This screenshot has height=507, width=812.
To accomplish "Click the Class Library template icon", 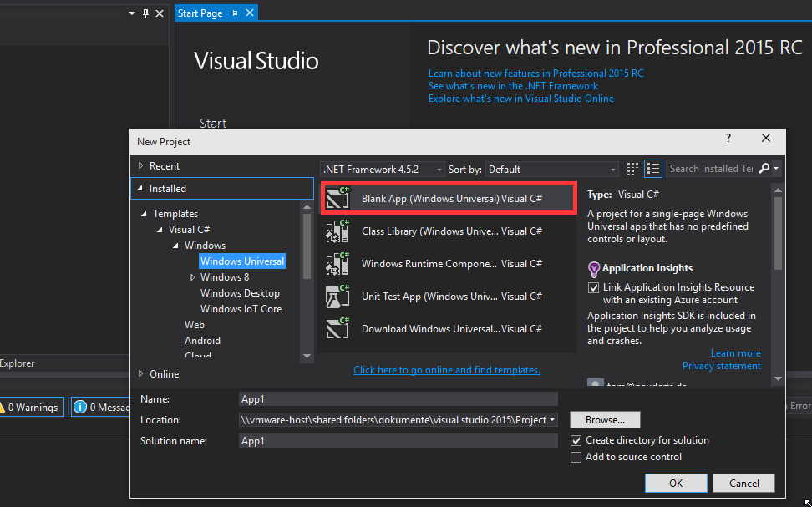I will point(337,231).
